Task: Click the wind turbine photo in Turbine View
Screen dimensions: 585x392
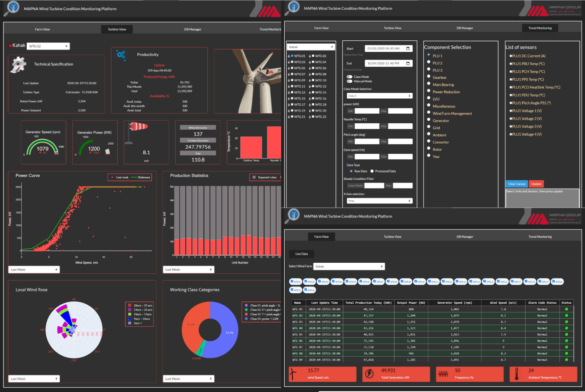Action: coord(248,81)
